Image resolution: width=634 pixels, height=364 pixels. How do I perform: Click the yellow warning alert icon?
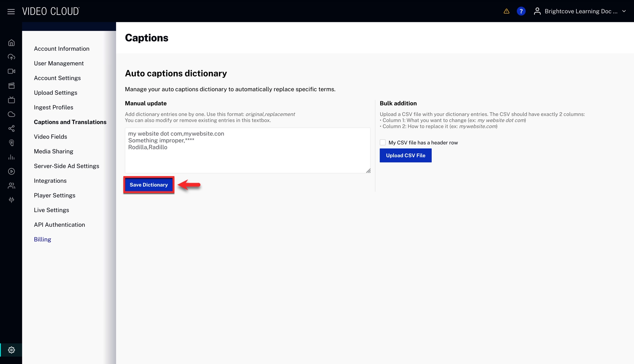[x=506, y=11]
